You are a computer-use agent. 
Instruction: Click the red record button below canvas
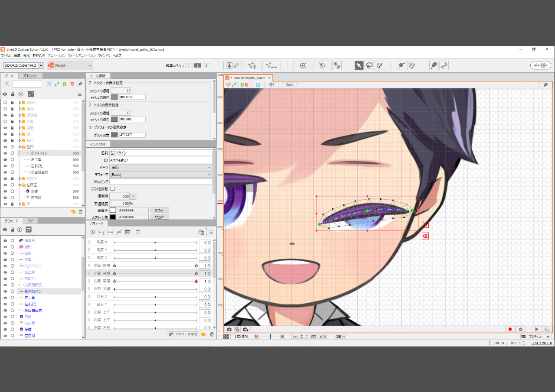(x=510, y=329)
